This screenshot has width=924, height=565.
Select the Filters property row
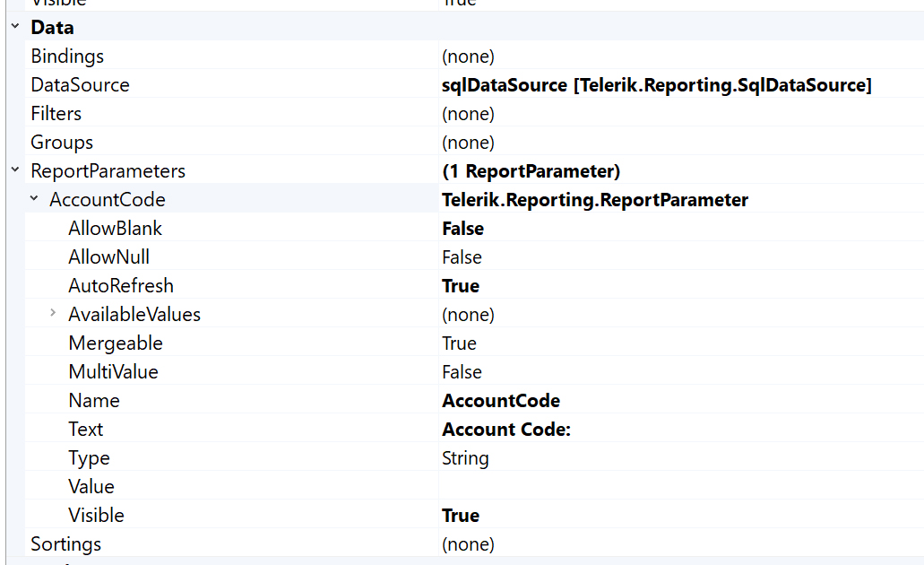[x=56, y=114]
